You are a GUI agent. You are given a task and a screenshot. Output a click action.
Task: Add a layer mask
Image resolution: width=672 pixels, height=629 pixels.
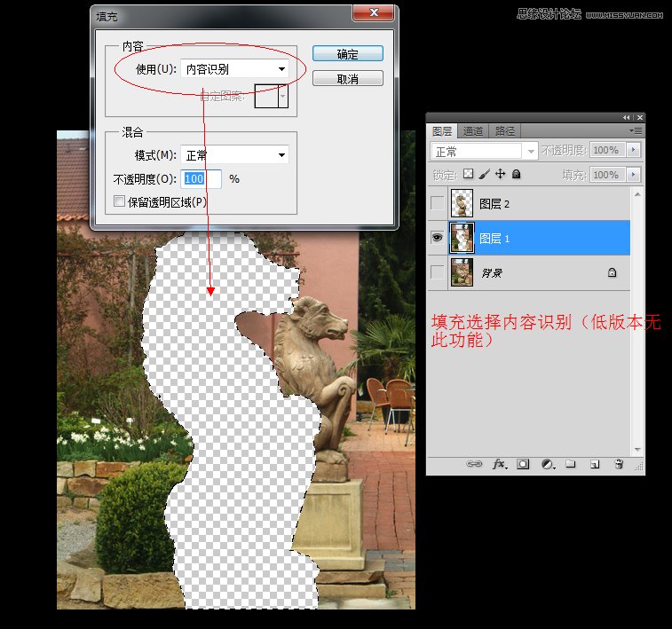523,464
